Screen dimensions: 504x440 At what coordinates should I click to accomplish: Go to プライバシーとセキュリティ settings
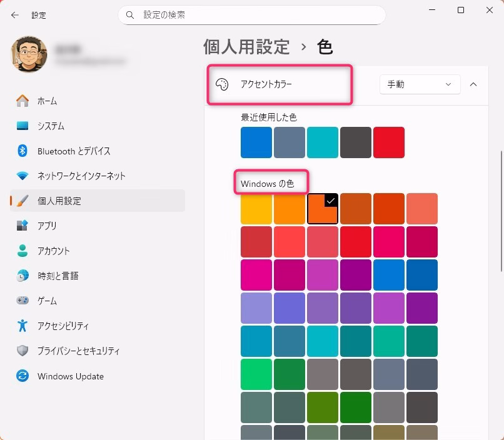coord(78,351)
